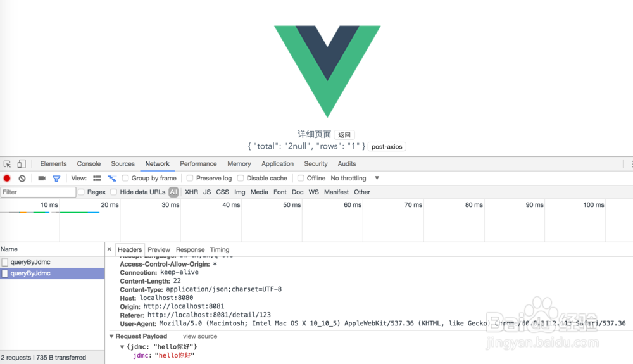The height and width of the screenshot is (364, 633).
Task: Select the Headers detail tab
Action: click(x=130, y=250)
